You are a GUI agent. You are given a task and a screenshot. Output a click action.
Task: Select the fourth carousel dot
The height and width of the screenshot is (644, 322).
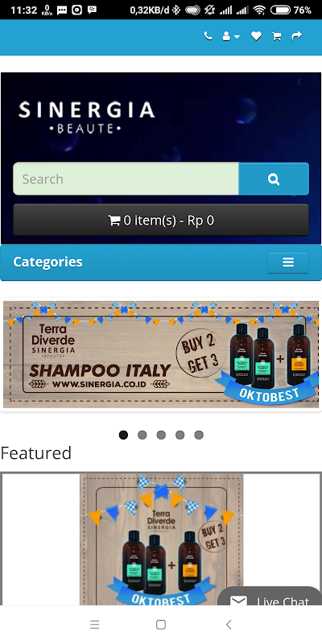[180, 435]
